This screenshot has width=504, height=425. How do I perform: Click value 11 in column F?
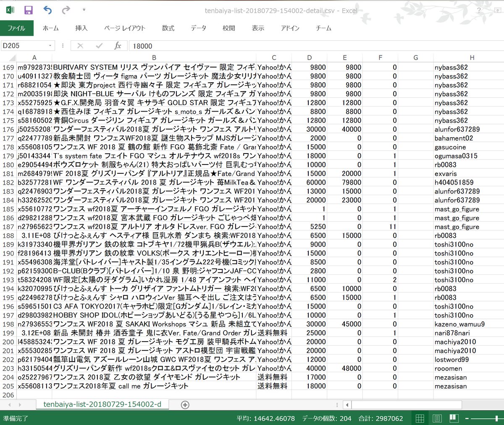pyautogui.click(x=380, y=227)
